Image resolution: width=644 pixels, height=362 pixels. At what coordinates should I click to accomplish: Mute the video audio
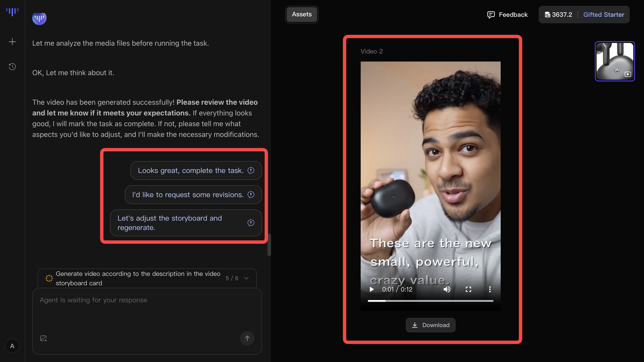click(x=447, y=289)
